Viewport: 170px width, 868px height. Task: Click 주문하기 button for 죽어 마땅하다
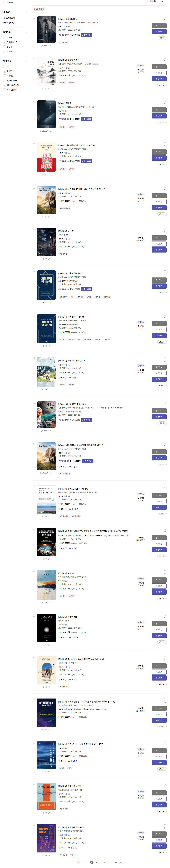point(159,32)
